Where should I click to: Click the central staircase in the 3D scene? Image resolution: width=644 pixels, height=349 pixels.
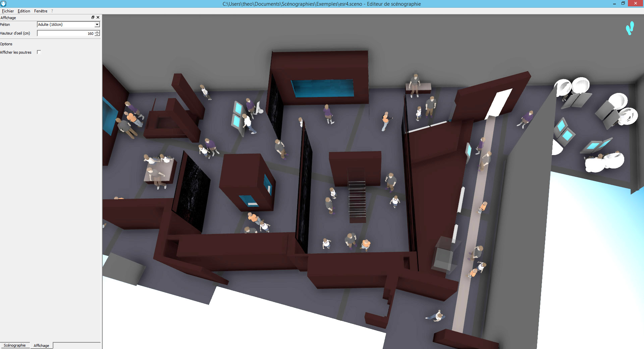pyautogui.click(x=357, y=198)
